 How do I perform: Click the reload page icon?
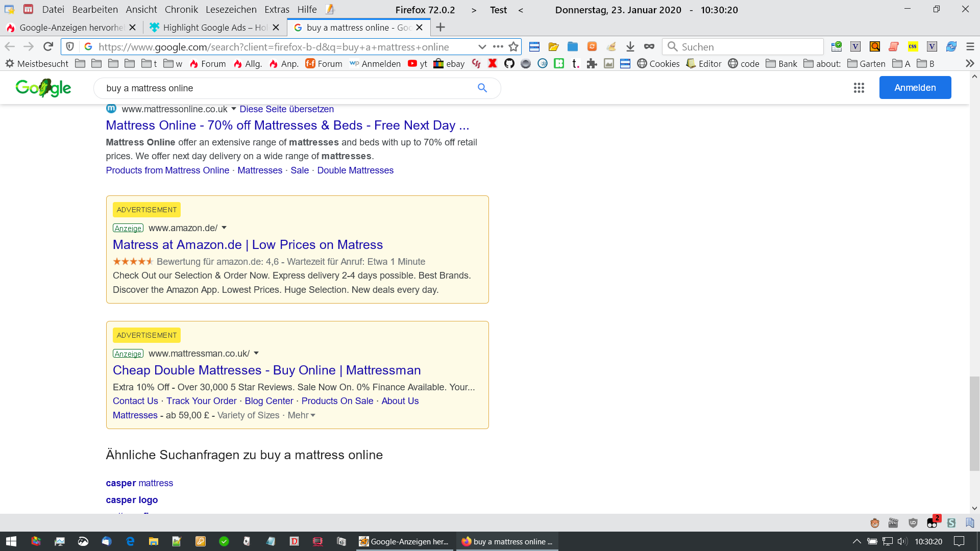(48, 46)
